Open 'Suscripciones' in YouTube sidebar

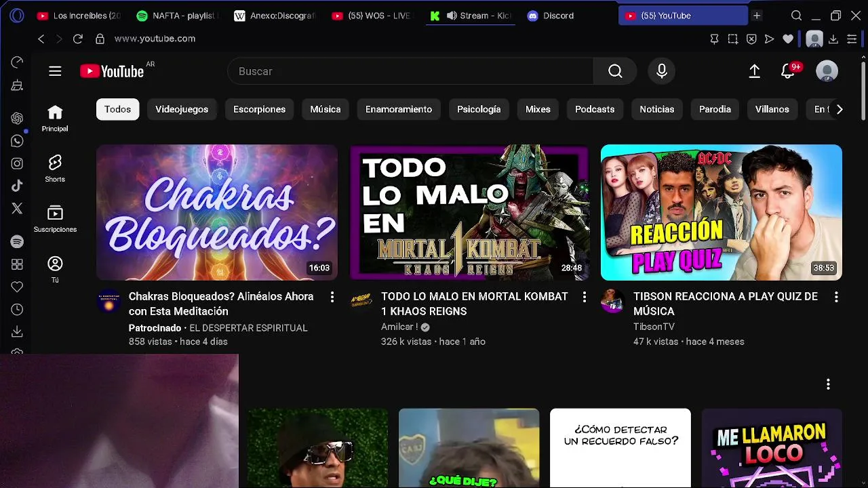pos(55,219)
